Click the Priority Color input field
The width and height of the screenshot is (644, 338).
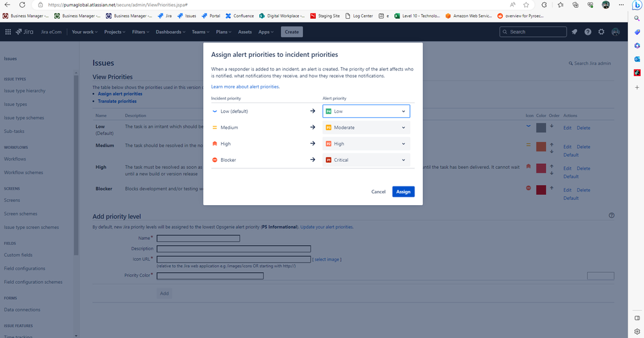210,275
